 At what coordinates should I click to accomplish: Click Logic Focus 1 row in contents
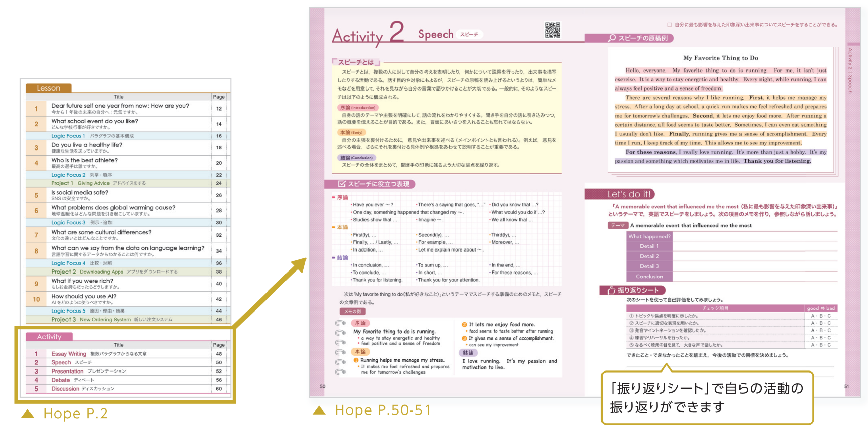coord(68,136)
